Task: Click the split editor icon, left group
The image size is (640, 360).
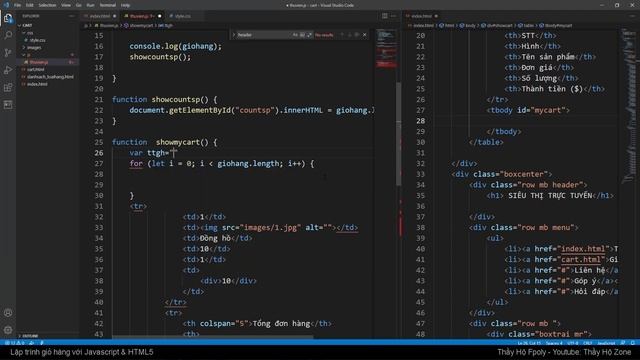Action: point(384,16)
